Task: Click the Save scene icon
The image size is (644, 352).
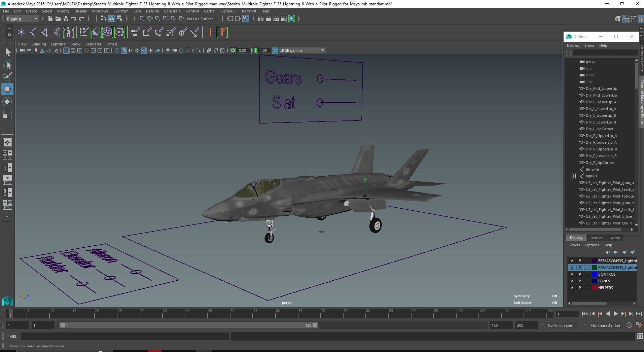Action: click(66, 19)
